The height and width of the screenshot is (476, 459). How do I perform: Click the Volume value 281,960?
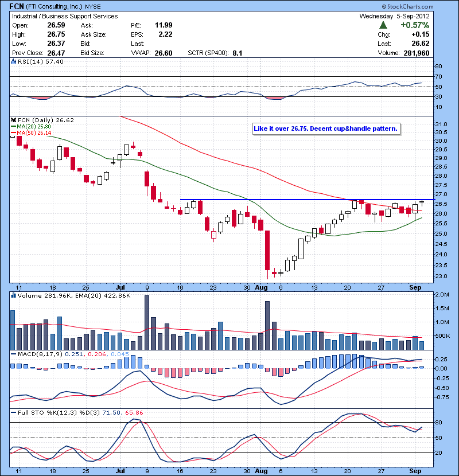[x=417, y=53]
